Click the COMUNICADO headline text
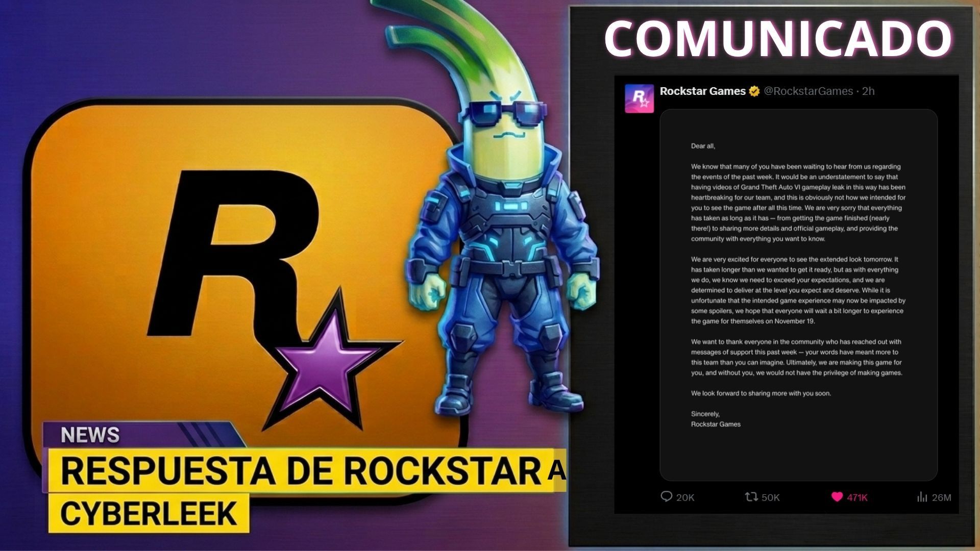980x551 pixels. 778,39
